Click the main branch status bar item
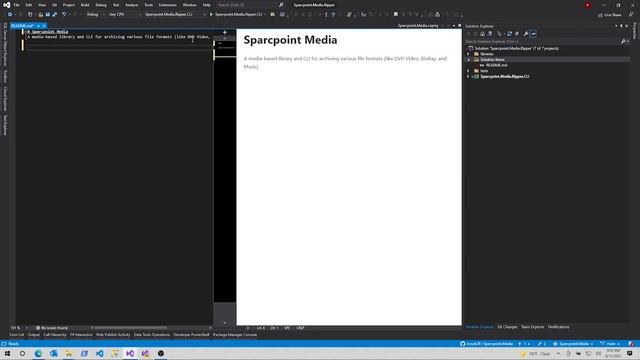640x360 pixels. click(x=610, y=344)
